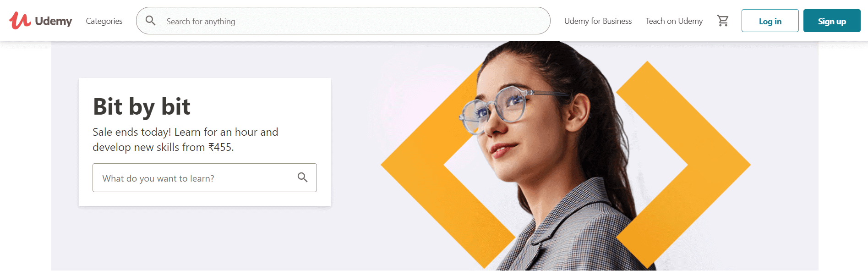Click the Sign up button

832,21
